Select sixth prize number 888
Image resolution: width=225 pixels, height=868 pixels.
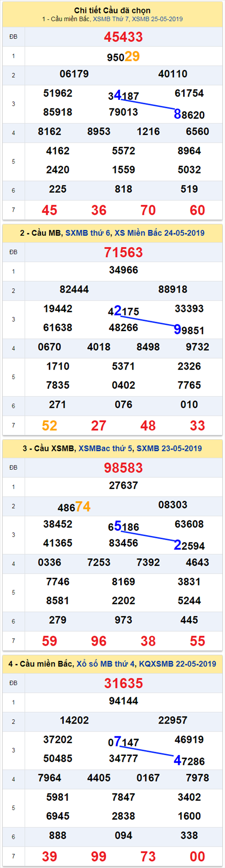click(x=58, y=836)
